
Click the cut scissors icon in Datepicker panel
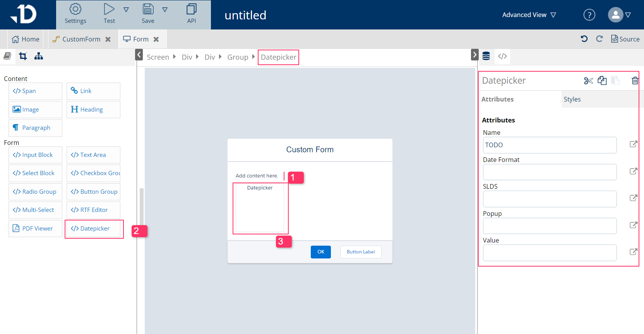pyautogui.click(x=588, y=81)
